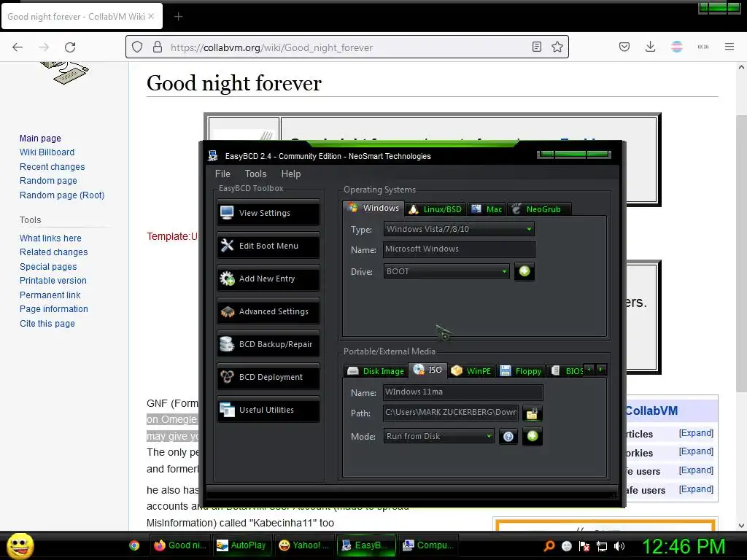
Task: Open Useful Utilities panel
Action: 268,410
